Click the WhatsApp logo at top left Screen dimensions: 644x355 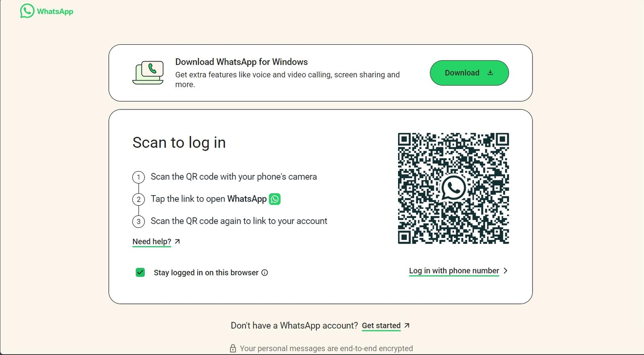tap(47, 11)
